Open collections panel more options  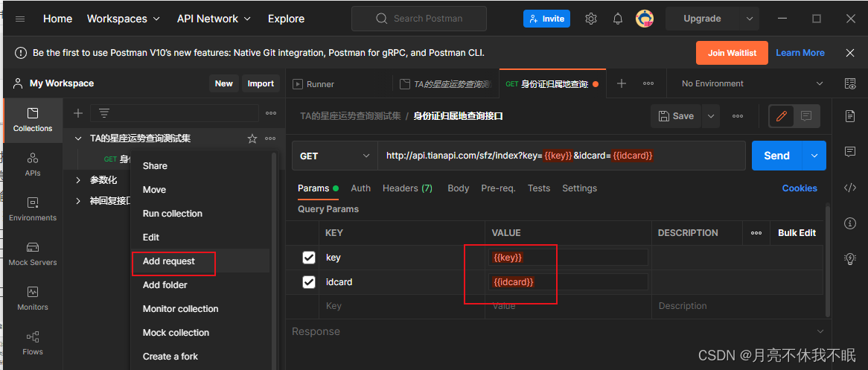[x=271, y=113]
